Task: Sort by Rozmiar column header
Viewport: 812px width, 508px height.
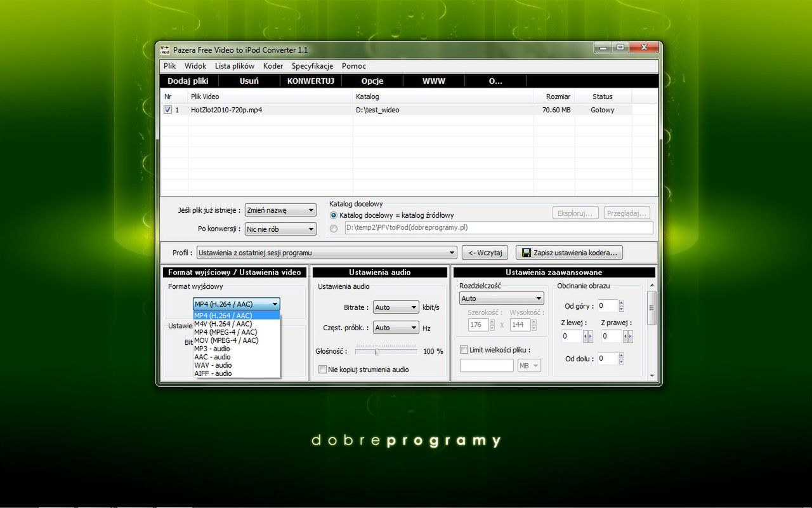Action: [x=554, y=97]
